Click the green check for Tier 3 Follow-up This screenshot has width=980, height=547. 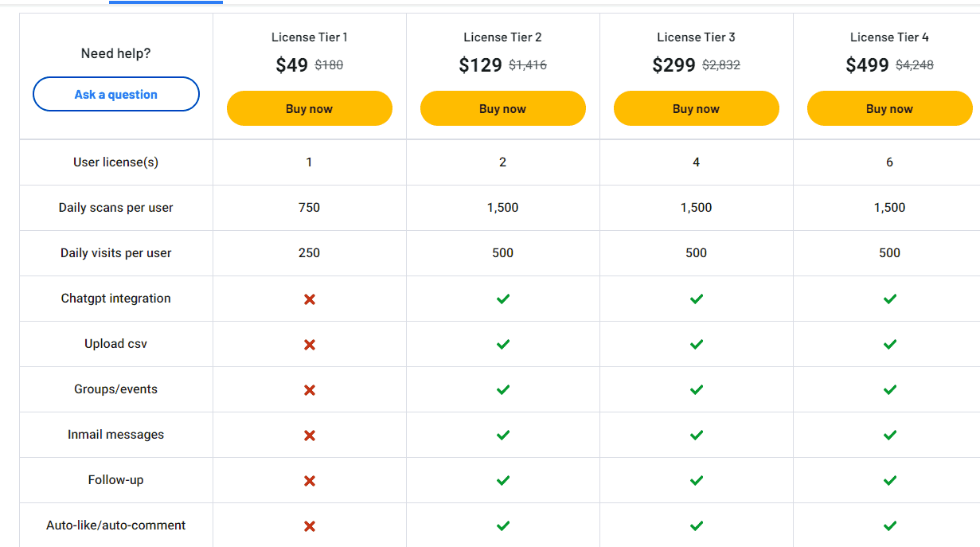pos(696,480)
